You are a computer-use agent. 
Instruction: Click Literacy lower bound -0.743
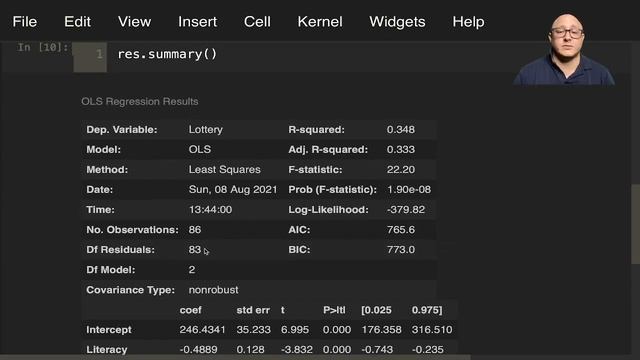(x=377, y=350)
